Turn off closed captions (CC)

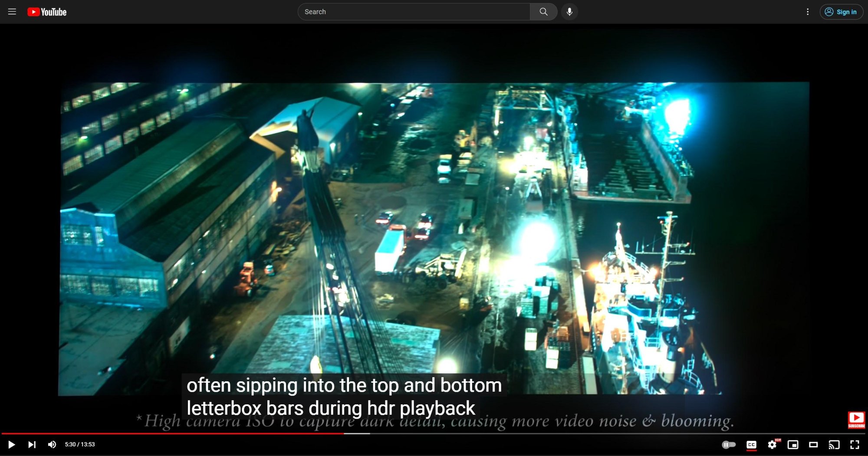click(751, 444)
